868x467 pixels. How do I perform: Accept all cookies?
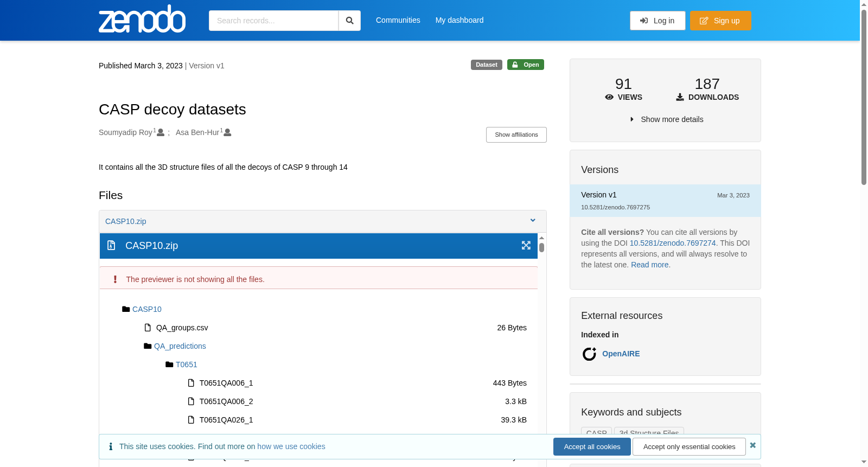(592, 447)
